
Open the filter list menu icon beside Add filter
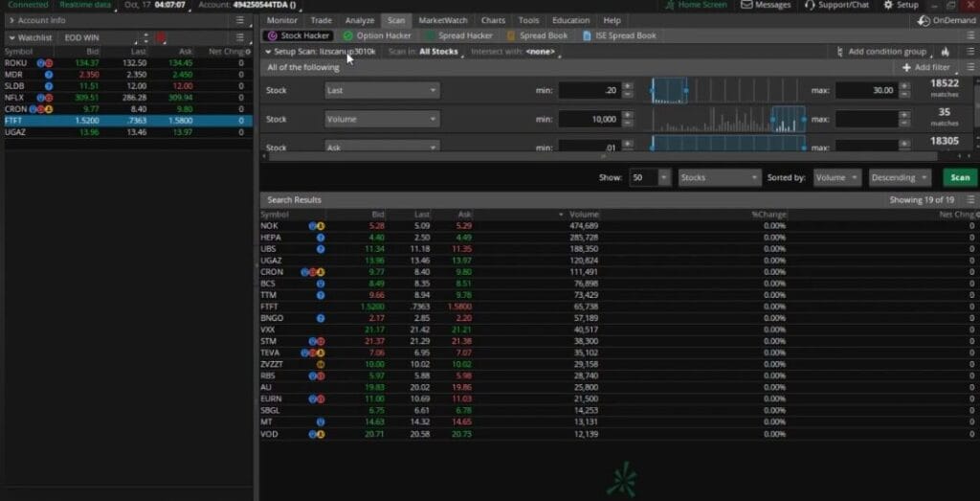[970, 67]
